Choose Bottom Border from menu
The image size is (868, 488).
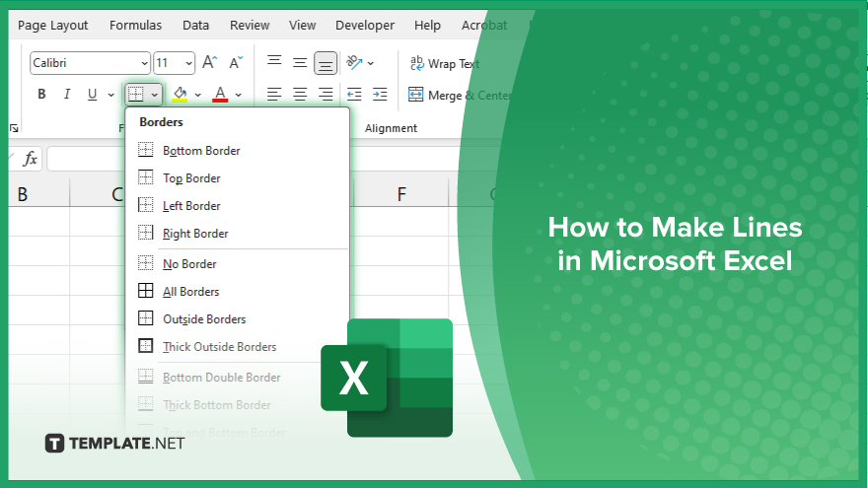point(238,151)
